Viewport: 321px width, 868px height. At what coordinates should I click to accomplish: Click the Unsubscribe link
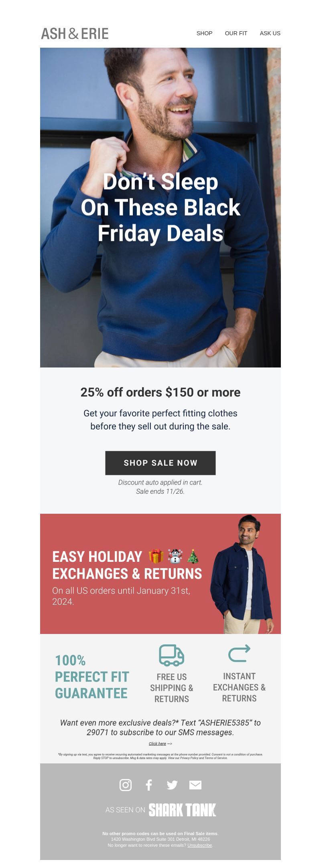(200, 845)
